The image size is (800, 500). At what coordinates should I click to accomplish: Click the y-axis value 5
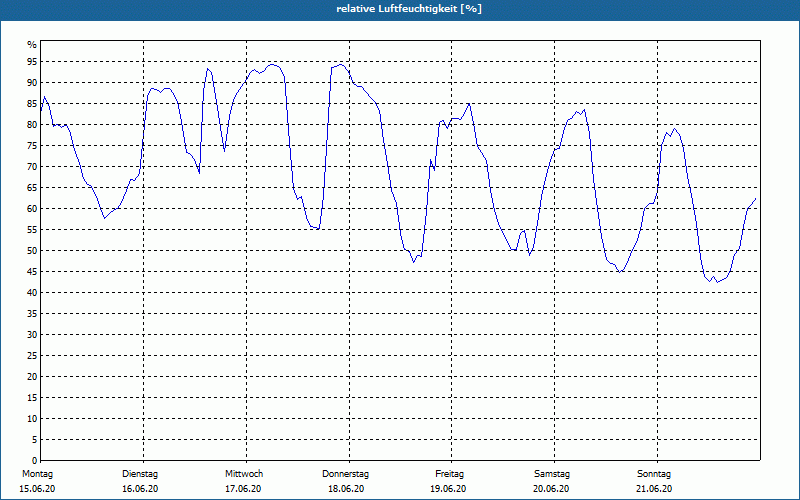coord(34,440)
